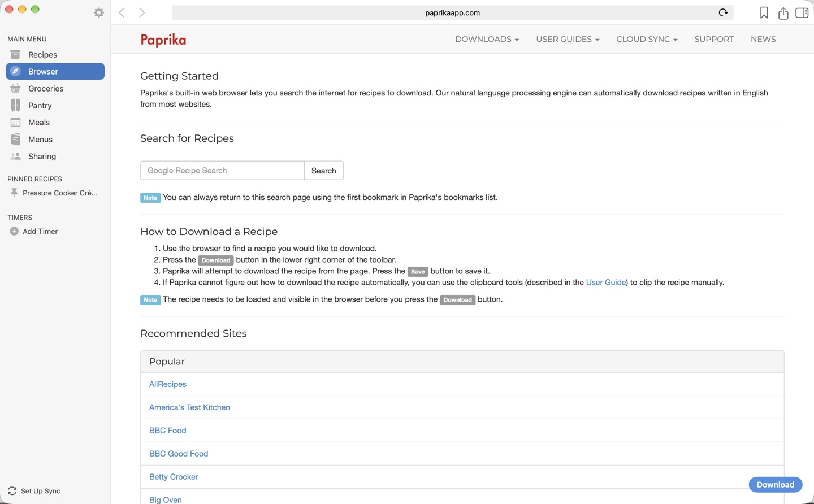Open the Sharing section label
The image size is (814, 504).
click(42, 157)
